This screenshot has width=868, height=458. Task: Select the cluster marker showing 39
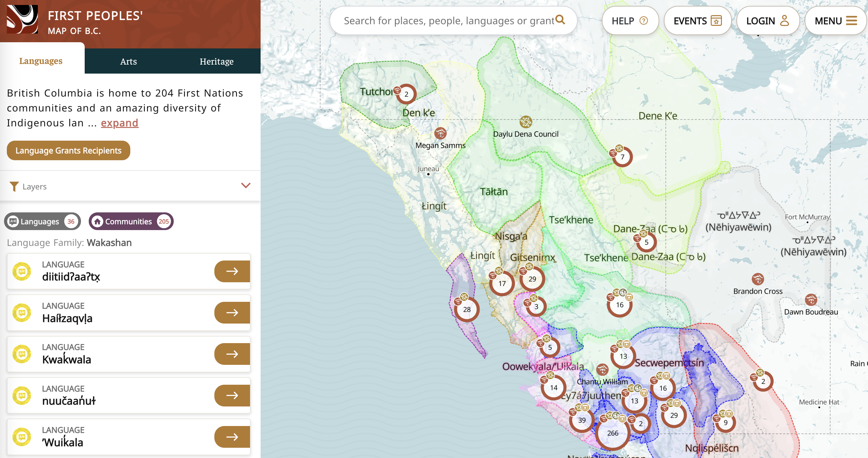(x=582, y=420)
